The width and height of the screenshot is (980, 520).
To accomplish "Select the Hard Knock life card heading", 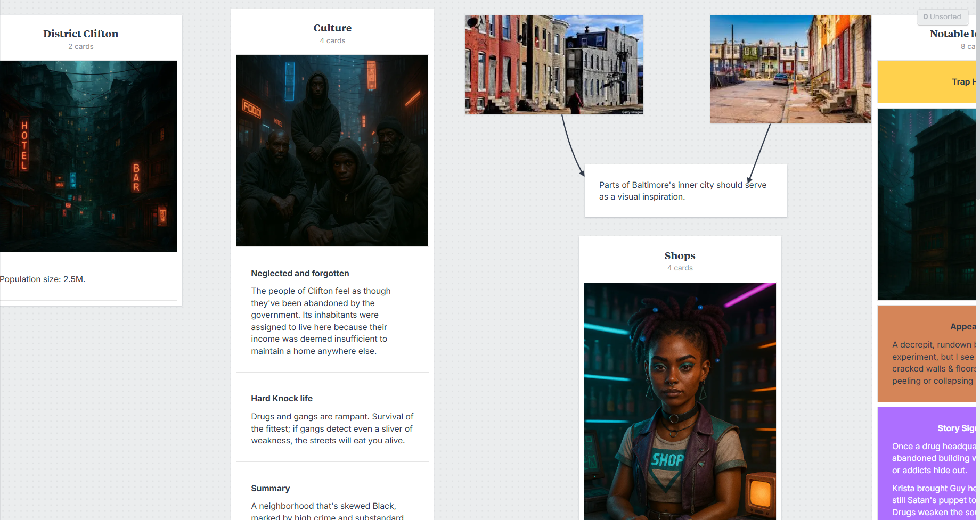I will (x=282, y=399).
